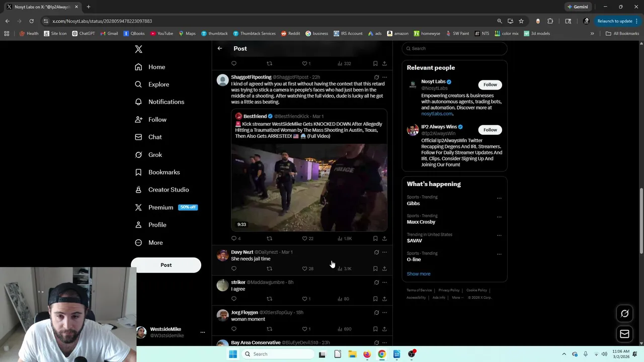
Task: Open Chrome from the taskbar
Action: click(382, 354)
